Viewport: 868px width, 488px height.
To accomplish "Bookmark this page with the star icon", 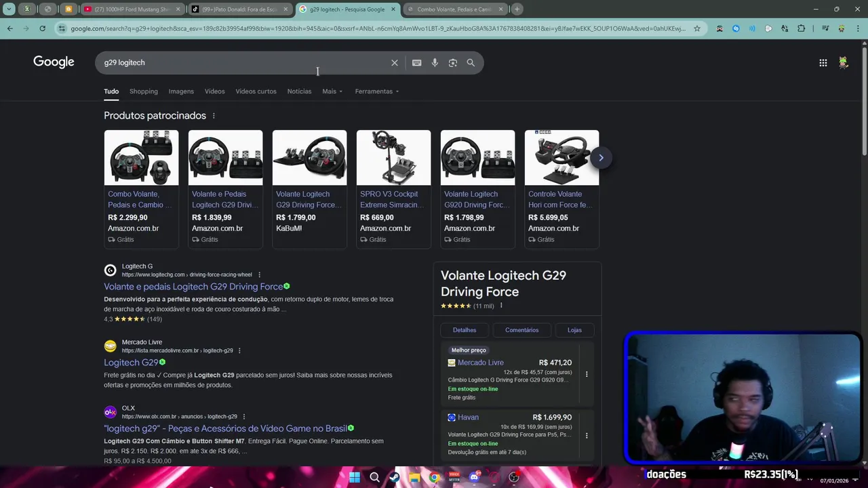I will 696,28.
